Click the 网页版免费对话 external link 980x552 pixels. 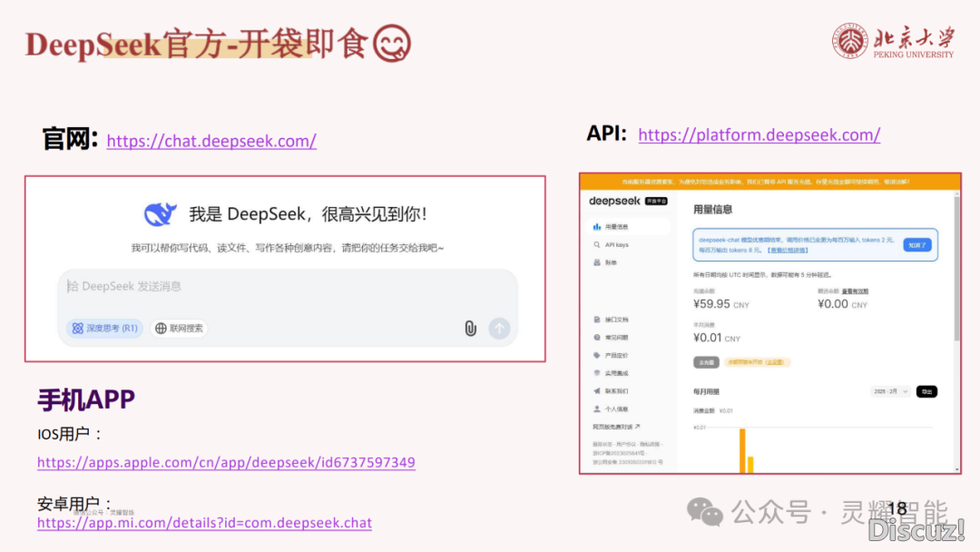pos(616,427)
